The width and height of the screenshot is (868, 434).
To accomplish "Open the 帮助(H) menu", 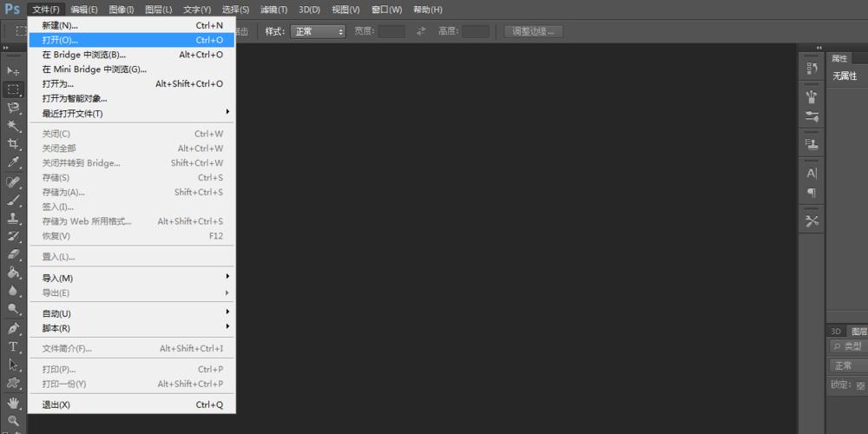I will point(427,10).
